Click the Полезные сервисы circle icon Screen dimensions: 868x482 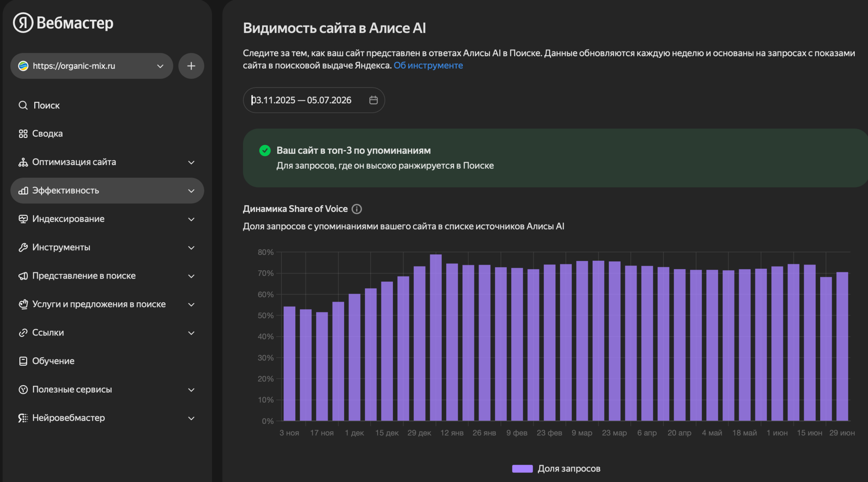click(23, 390)
